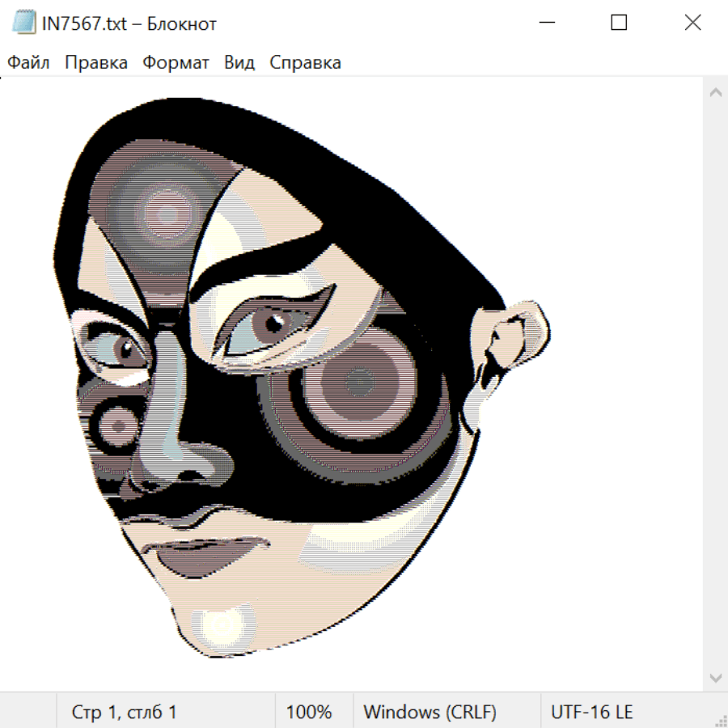Minimize the Блокнот window
Viewport: 728px width, 728px height.
coord(545,23)
